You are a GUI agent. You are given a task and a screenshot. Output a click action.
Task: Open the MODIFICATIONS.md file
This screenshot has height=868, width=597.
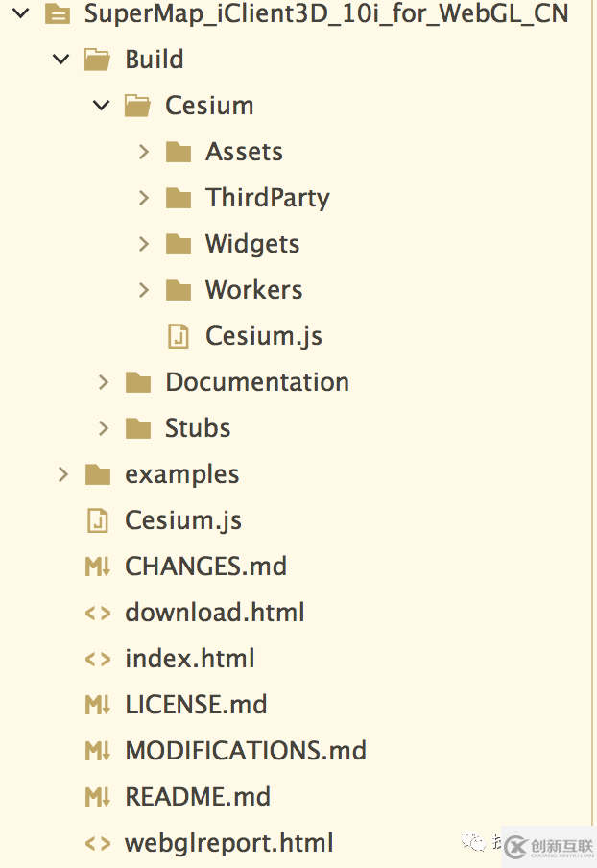tap(245, 751)
